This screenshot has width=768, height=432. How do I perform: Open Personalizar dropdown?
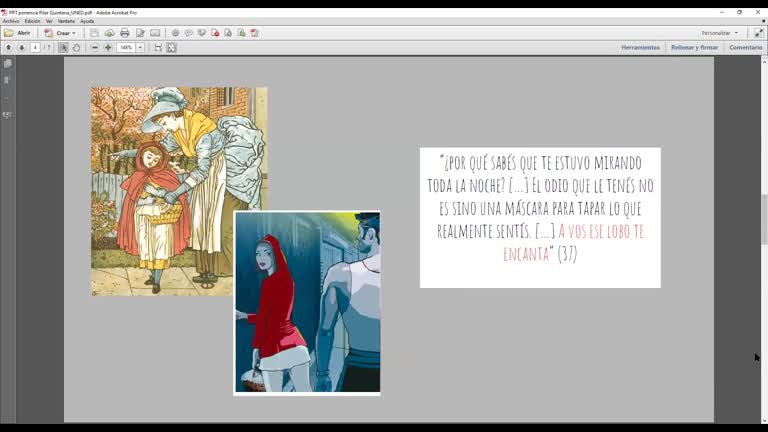click(719, 33)
